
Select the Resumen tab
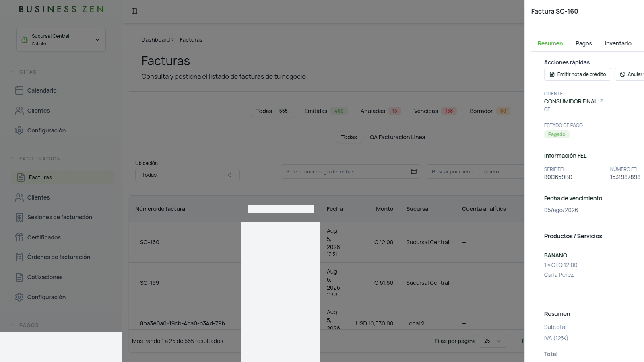pyautogui.click(x=550, y=43)
